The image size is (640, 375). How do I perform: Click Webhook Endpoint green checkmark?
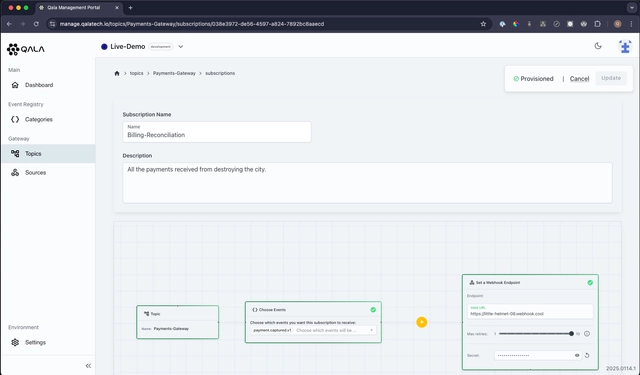pos(590,282)
